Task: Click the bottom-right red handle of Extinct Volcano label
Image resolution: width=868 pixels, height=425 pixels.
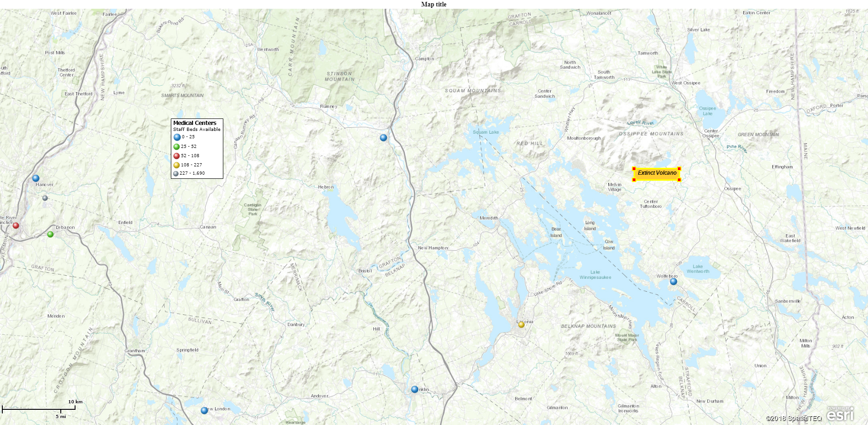Action: click(679, 180)
